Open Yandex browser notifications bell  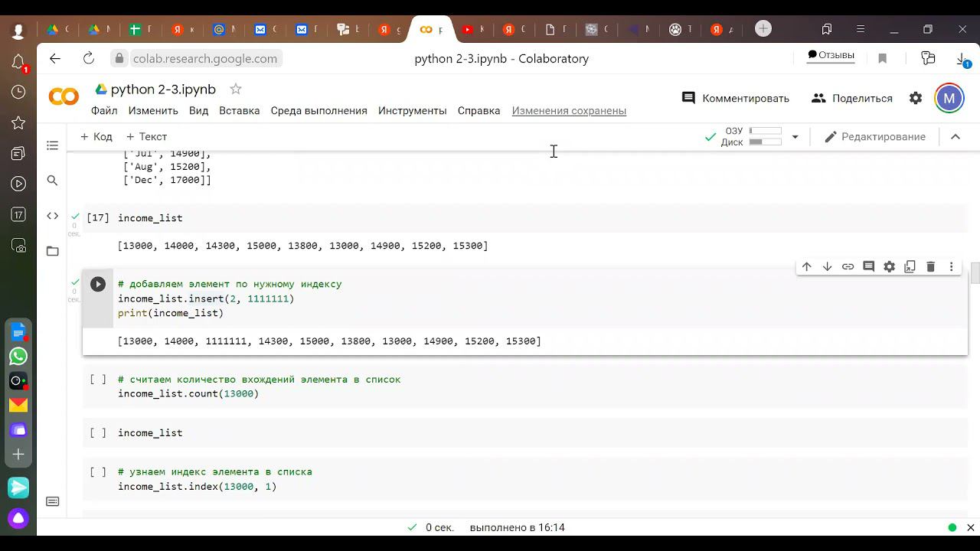pos(18,62)
